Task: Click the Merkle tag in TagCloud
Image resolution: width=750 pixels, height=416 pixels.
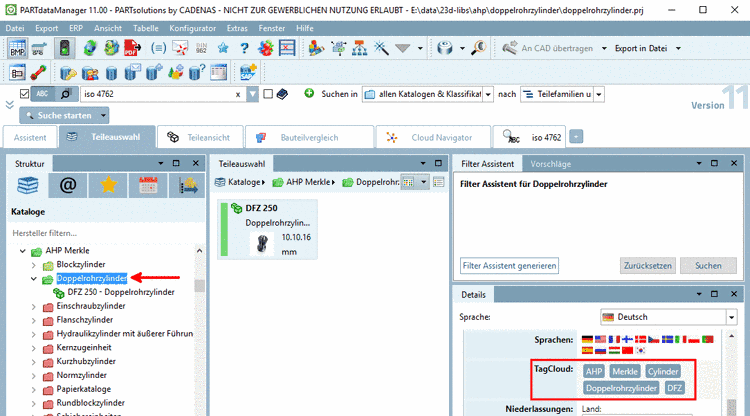Action: pyautogui.click(x=625, y=372)
